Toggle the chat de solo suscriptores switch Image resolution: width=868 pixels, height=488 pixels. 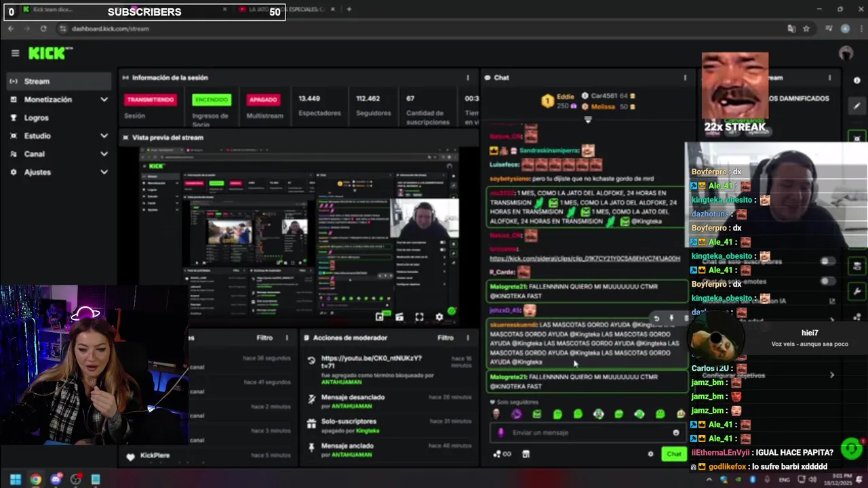pos(827,261)
